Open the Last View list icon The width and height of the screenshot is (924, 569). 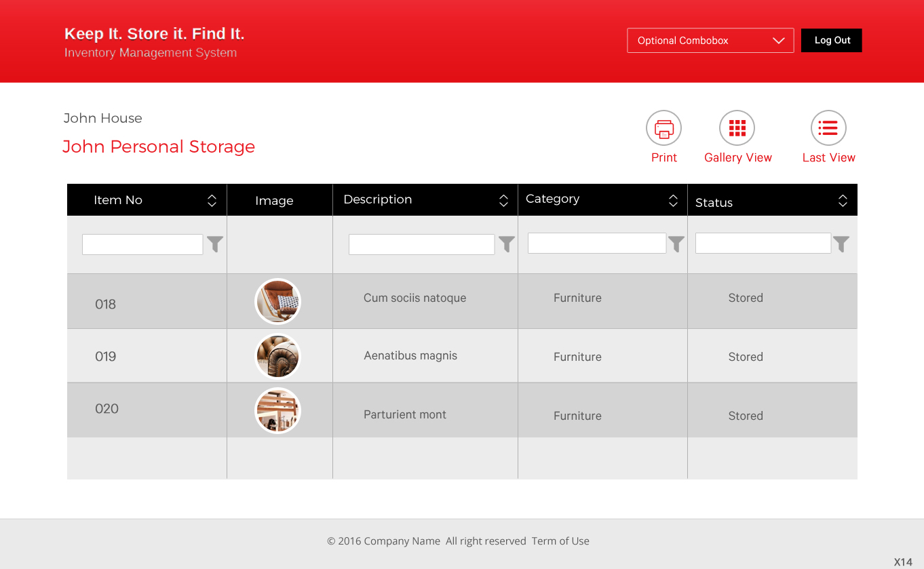(828, 128)
